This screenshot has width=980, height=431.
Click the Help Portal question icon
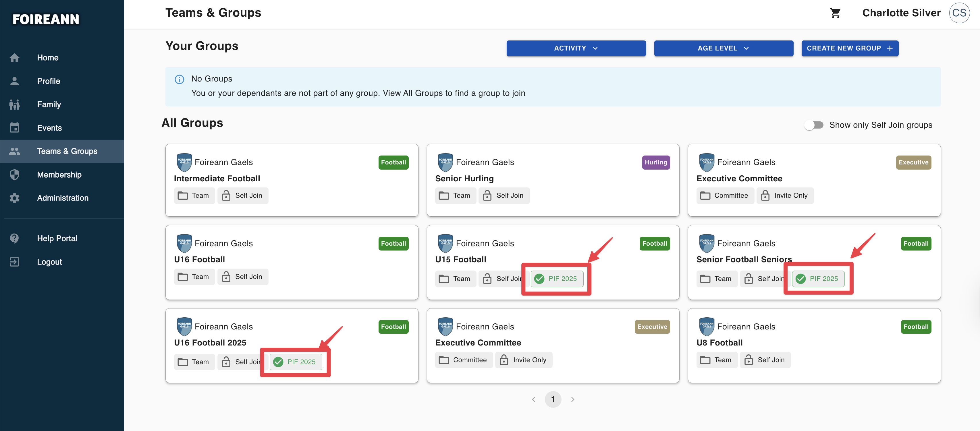pos(14,238)
